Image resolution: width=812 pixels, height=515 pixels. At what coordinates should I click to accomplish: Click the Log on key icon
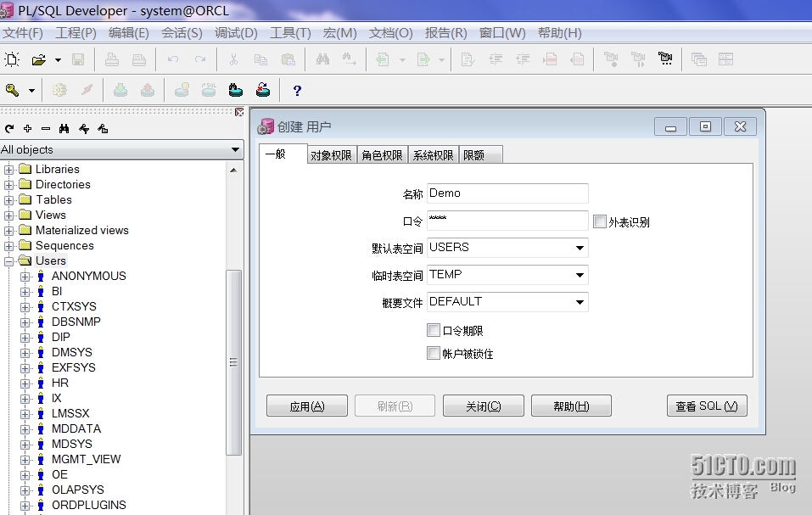point(13,91)
